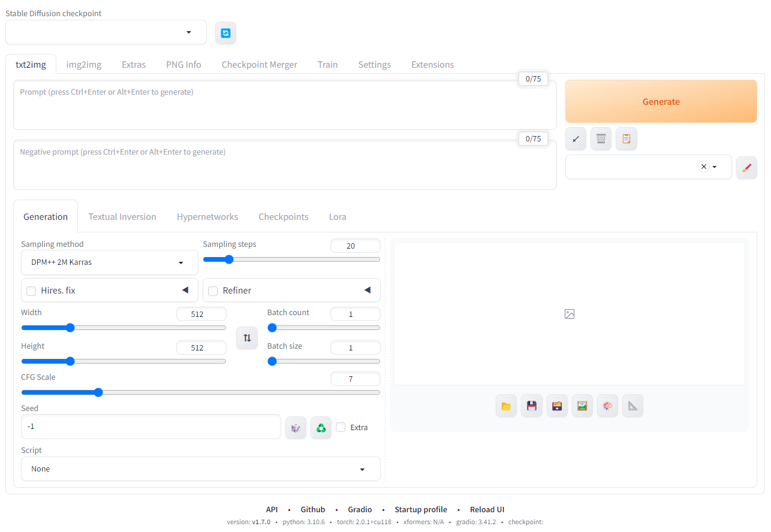The image size is (771, 532).
Task: Open the Script dropdown showing None
Action: [x=201, y=469]
